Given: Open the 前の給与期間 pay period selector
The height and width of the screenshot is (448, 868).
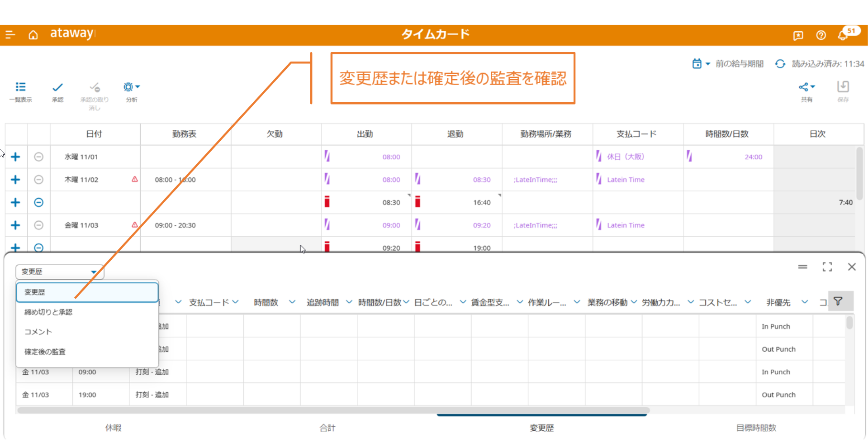Looking at the screenshot, I should click(727, 64).
